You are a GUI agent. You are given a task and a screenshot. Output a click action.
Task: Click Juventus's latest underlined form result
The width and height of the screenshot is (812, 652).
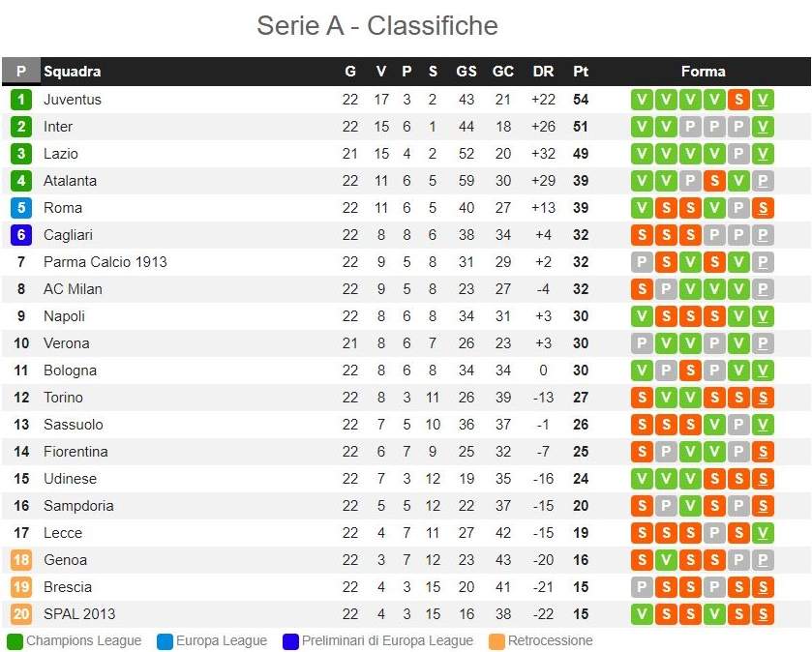[x=763, y=100]
